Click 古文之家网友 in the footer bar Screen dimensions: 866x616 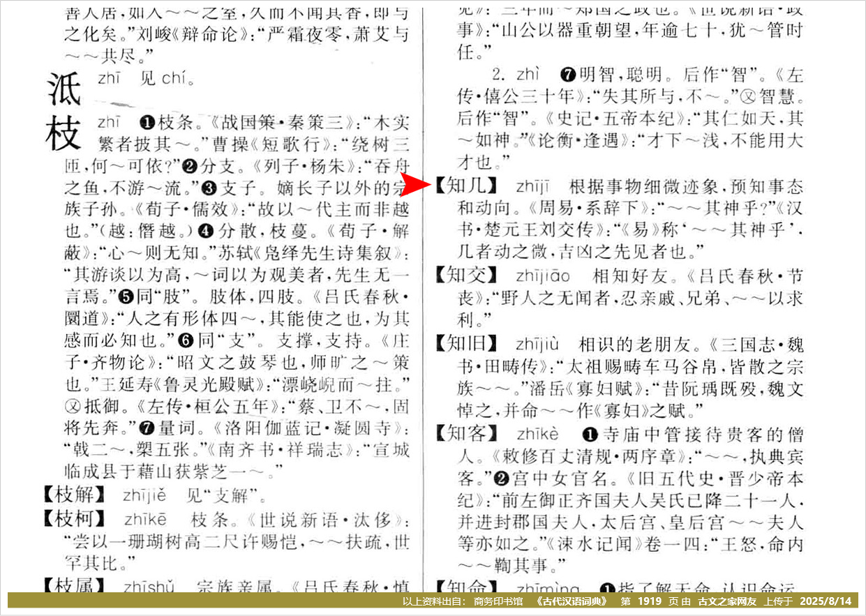(x=727, y=601)
